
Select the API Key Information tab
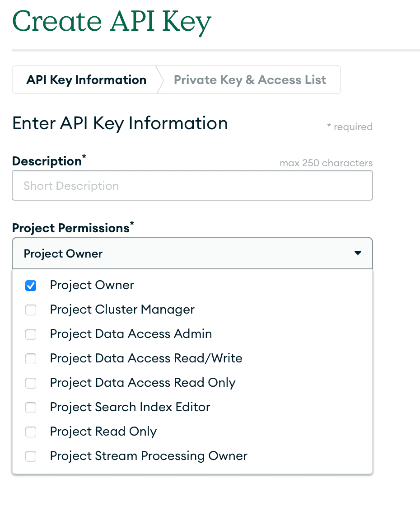(x=86, y=80)
